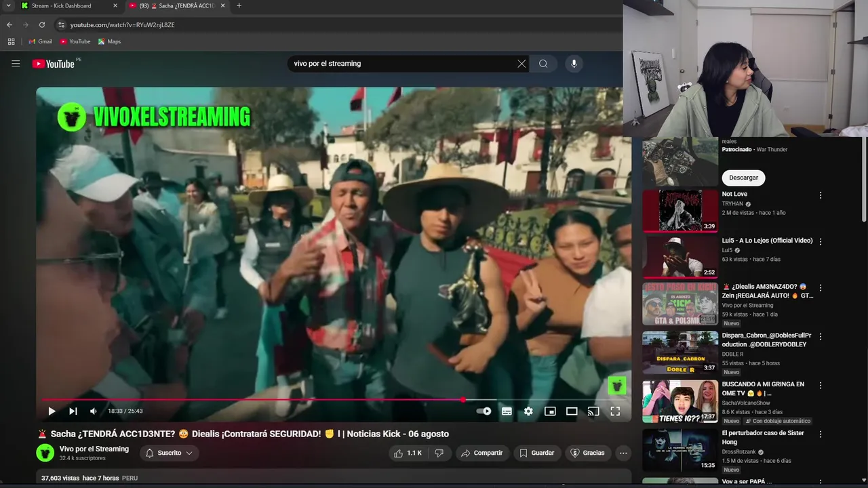This screenshot has height=488, width=868.
Task: Toggle autoplay switch in player
Action: (484, 411)
